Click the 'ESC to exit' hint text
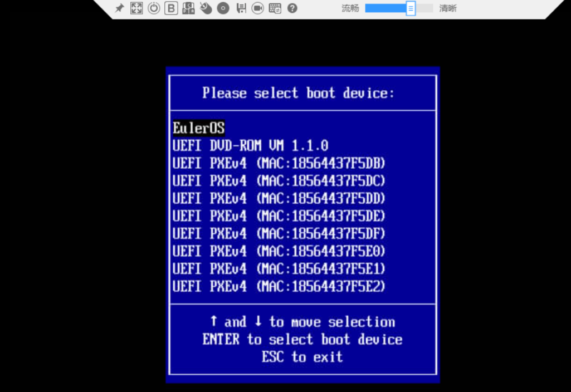Screen dimensions: 571x392 (302, 357)
